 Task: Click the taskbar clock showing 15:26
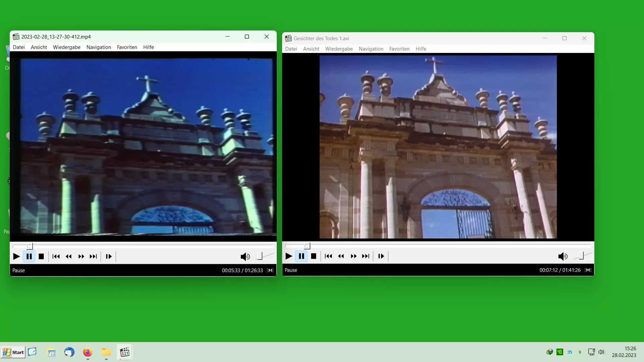tap(624, 352)
